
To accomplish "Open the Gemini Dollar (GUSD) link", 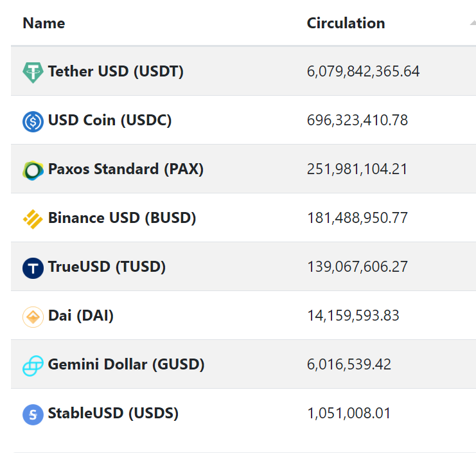I will tap(126, 364).
